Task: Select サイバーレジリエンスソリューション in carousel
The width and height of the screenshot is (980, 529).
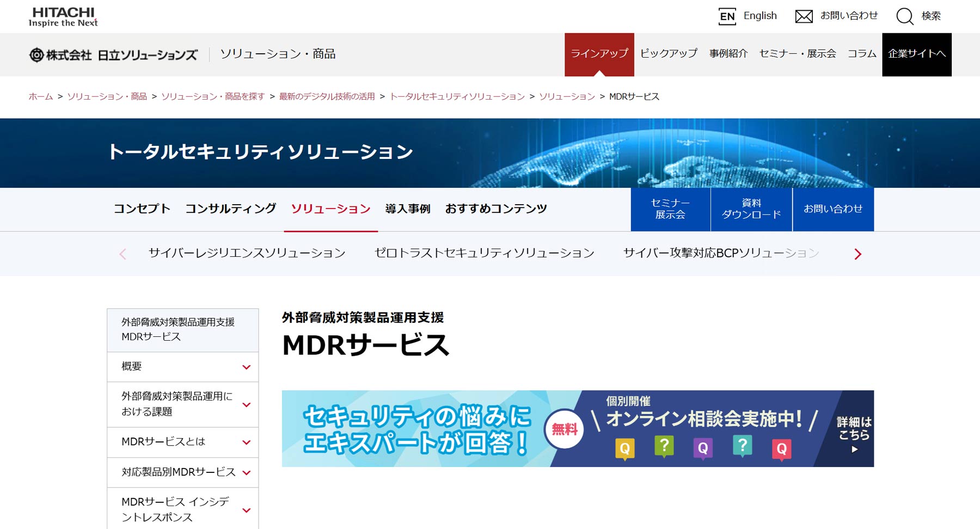Action: pyautogui.click(x=247, y=253)
